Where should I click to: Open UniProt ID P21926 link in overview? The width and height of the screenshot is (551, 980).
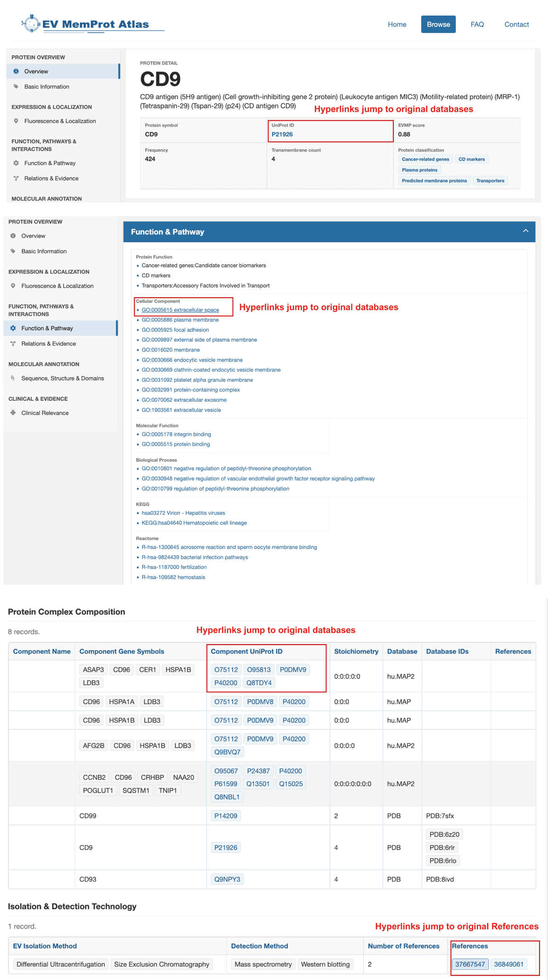pyautogui.click(x=282, y=134)
